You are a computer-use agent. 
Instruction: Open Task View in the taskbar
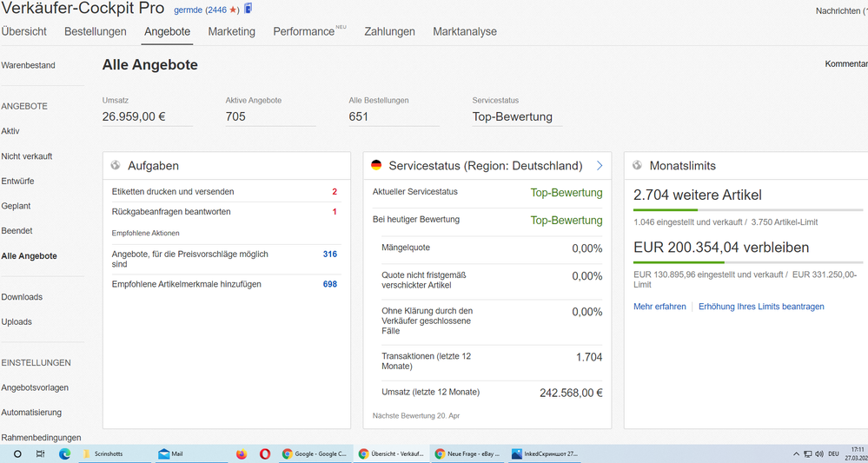pyautogui.click(x=41, y=453)
